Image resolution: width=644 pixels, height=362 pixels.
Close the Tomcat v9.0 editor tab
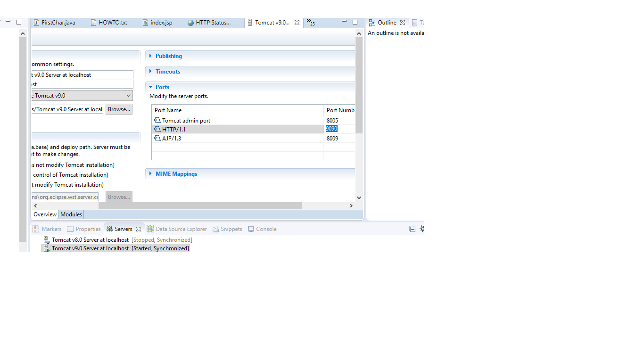pyautogui.click(x=297, y=23)
